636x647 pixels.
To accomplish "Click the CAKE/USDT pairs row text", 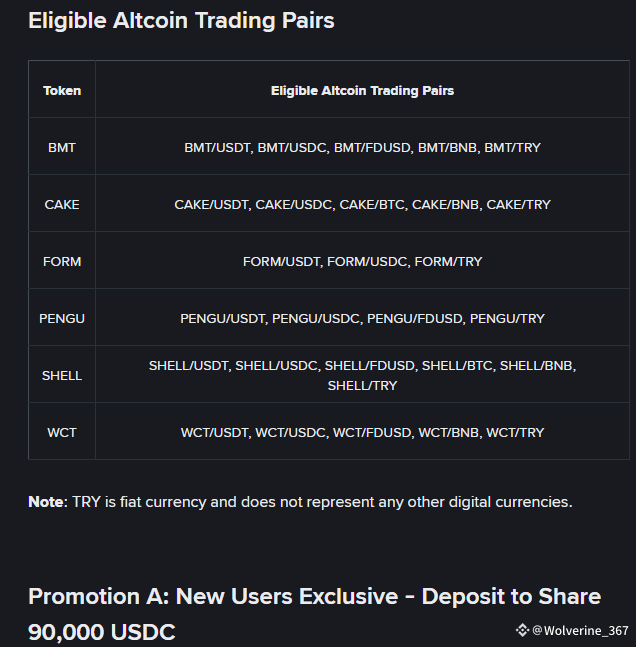I will [362, 204].
